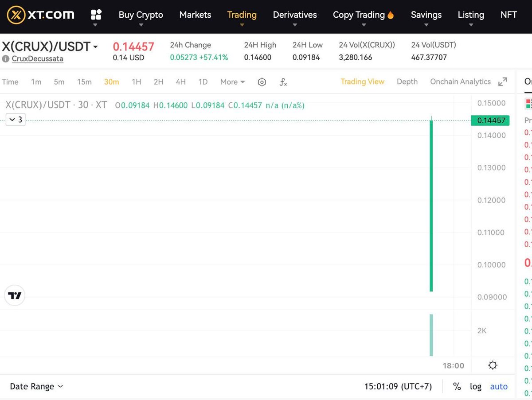Open the Copy Trading menu
Screen dimensions: 532x400
coord(364,15)
